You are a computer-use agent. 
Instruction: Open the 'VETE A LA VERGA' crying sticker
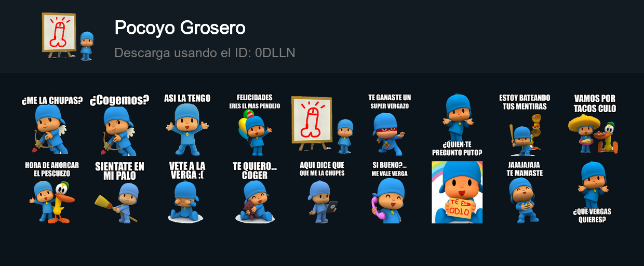tap(187, 192)
